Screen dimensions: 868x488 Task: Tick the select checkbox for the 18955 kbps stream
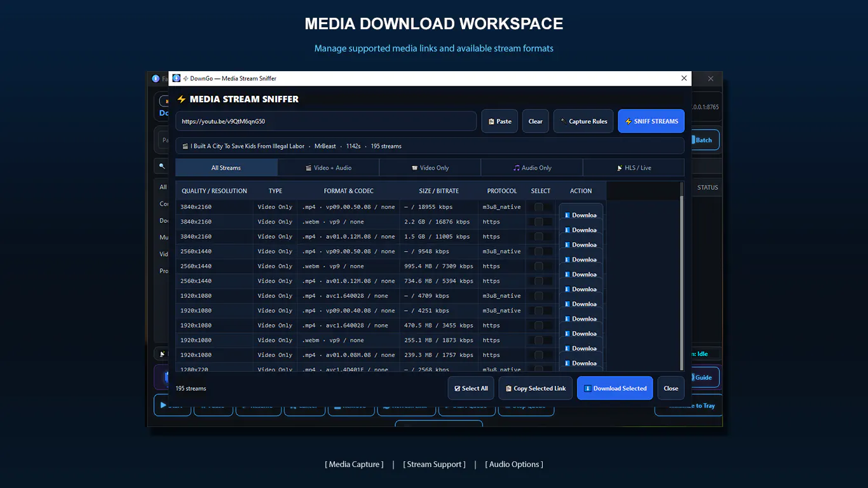(x=539, y=207)
